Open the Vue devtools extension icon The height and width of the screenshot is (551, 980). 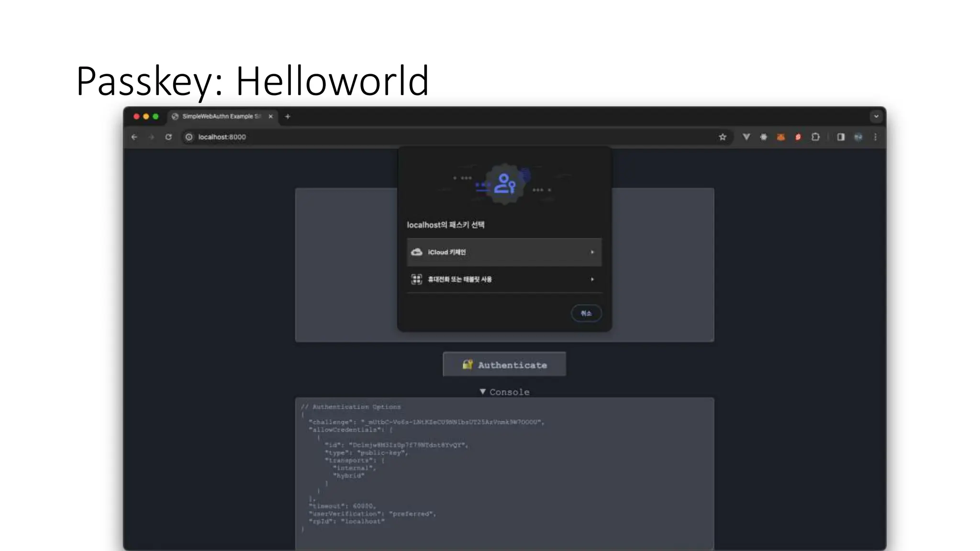746,137
